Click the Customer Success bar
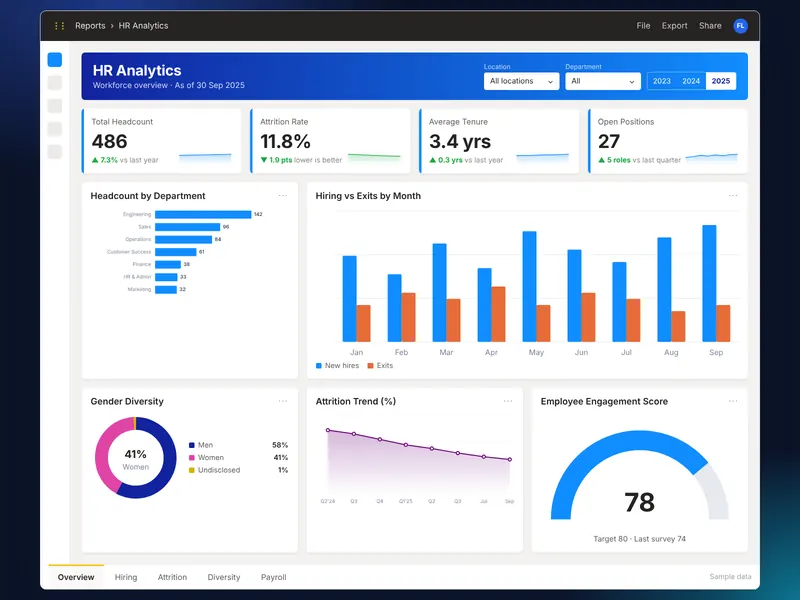This screenshot has height=600, width=800. [176, 252]
